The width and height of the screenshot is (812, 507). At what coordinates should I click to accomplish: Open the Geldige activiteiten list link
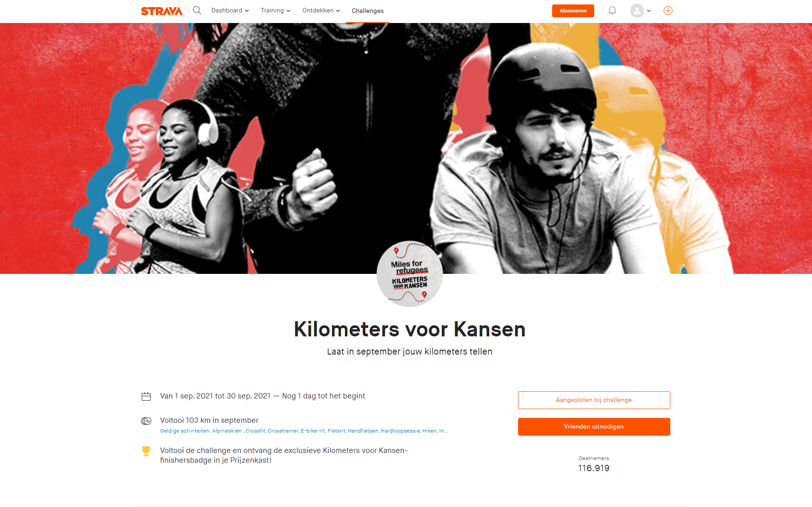304,431
